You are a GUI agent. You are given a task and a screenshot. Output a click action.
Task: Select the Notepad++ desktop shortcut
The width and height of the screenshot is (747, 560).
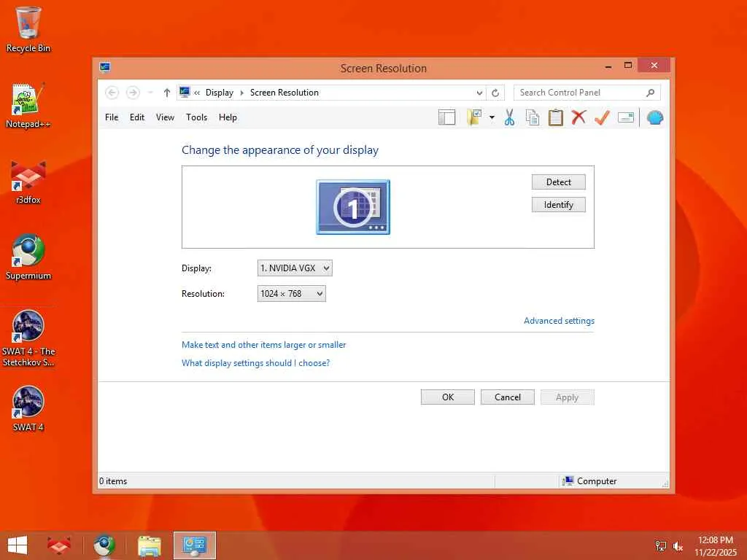28,106
